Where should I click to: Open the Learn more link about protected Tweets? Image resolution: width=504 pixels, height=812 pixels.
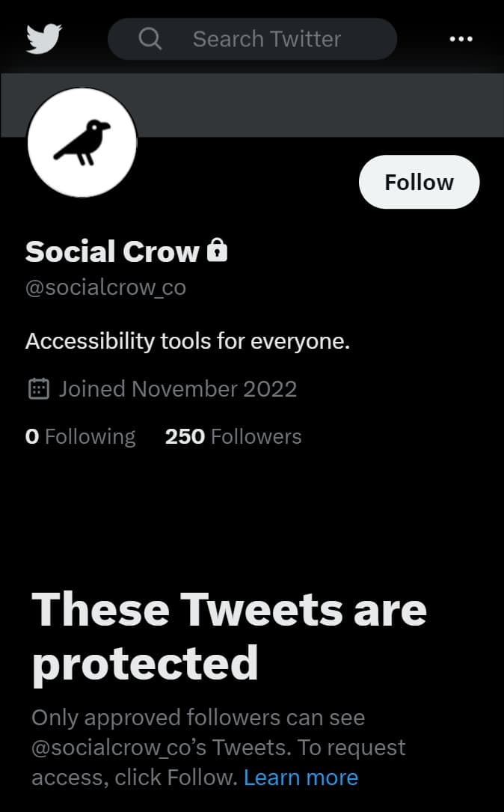301,777
